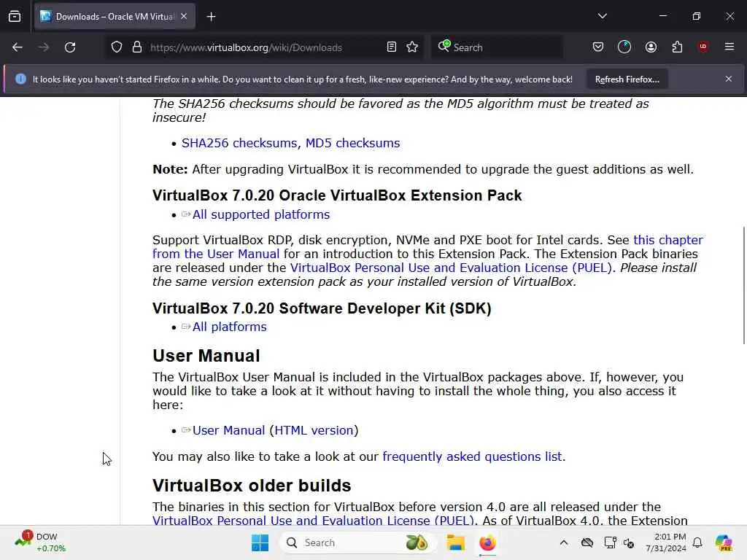
Task: Expand the list all tabs chevron
Action: tap(602, 16)
